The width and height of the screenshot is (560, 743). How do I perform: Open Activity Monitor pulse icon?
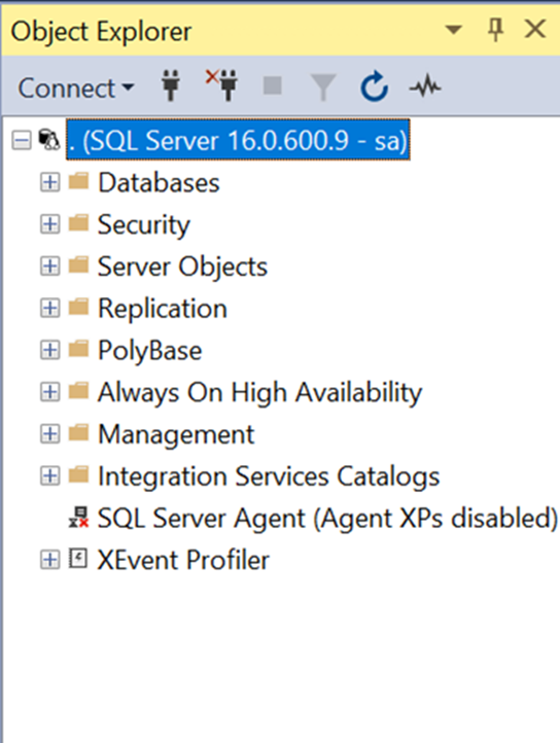click(426, 86)
